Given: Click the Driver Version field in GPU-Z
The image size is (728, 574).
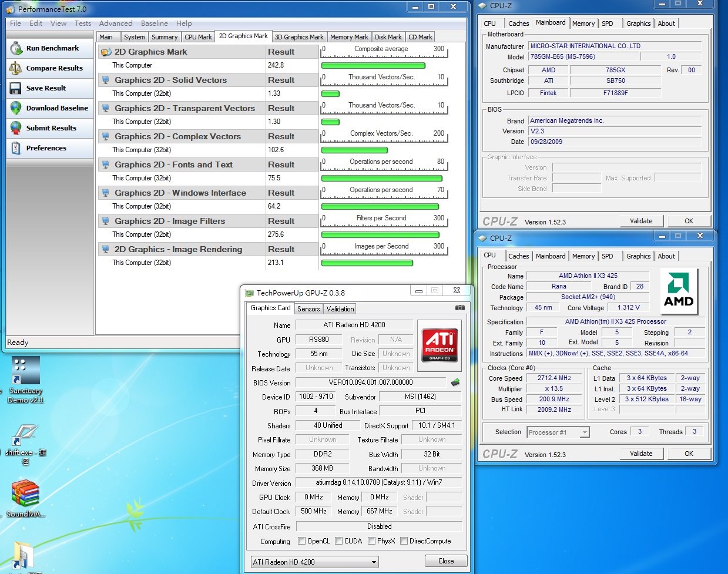Looking at the screenshot, I should (378, 482).
